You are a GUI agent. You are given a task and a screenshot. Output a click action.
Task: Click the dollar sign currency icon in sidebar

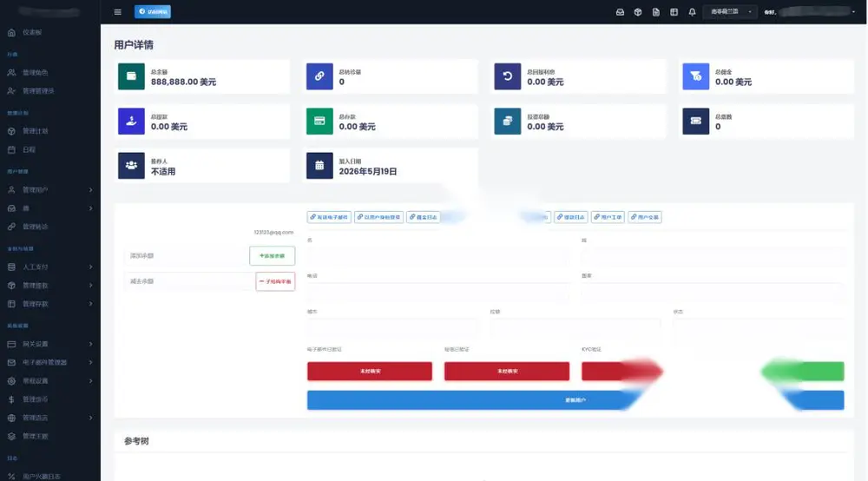11,399
